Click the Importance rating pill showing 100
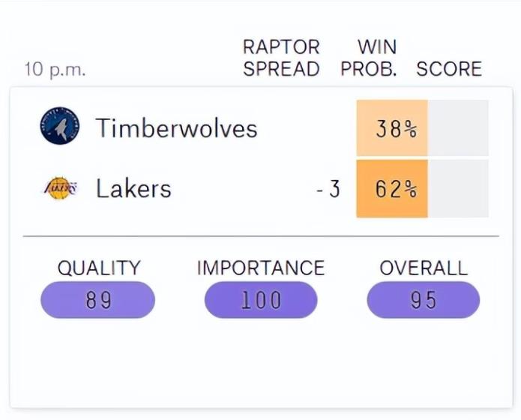Image resolution: width=521 pixels, height=420 pixels. [x=261, y=300]
